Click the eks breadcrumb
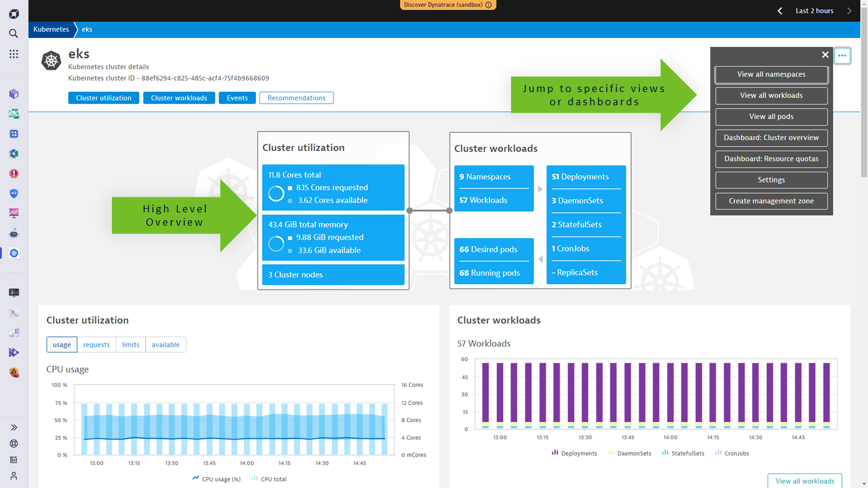868x488 pixels. (87, 29)
